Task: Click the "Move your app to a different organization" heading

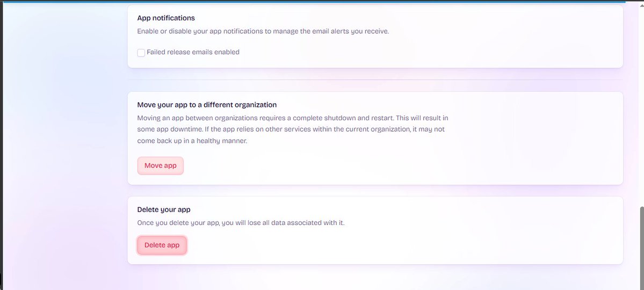Action: coord(207,105)
